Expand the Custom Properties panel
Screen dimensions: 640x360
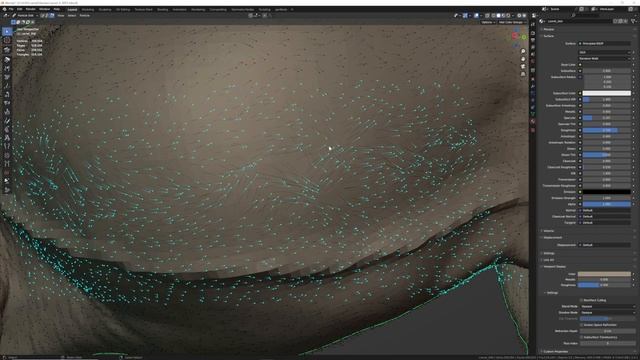[555, 351]
